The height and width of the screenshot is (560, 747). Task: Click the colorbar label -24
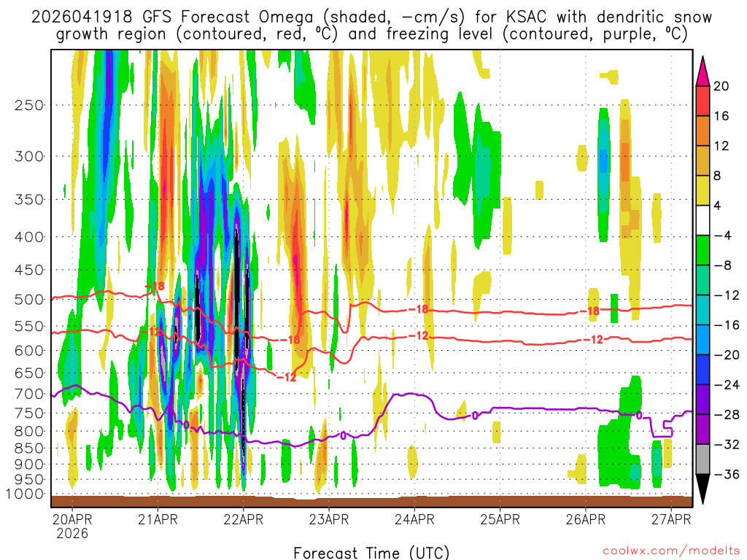(727, 385)
